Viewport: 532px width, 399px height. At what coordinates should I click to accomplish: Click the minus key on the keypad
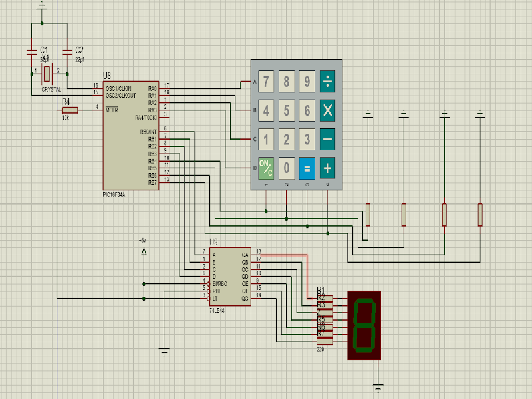pos(327,139)
